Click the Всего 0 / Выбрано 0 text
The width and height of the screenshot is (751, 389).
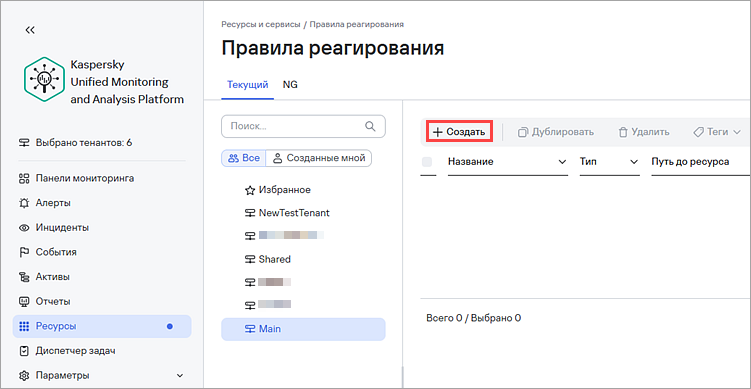pos(474,318)
